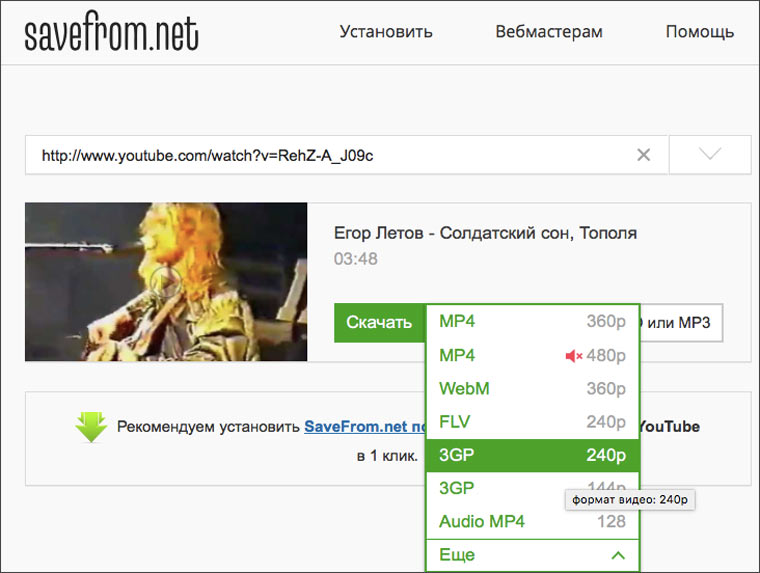Open the Установить menu item
The width and height of the screenshot is (760, 573).
point(386,32)
